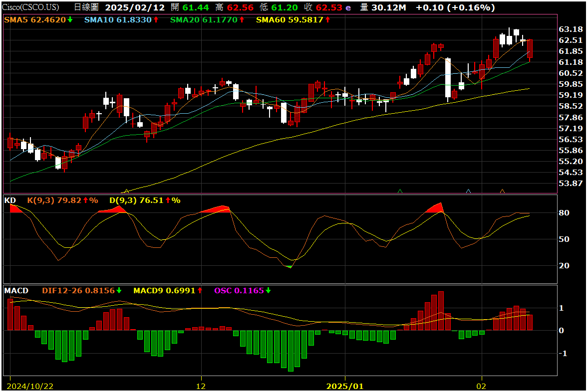Click the 2024/10/22 start date label
The height and width of the screenshot is (392, 587).
31,387
